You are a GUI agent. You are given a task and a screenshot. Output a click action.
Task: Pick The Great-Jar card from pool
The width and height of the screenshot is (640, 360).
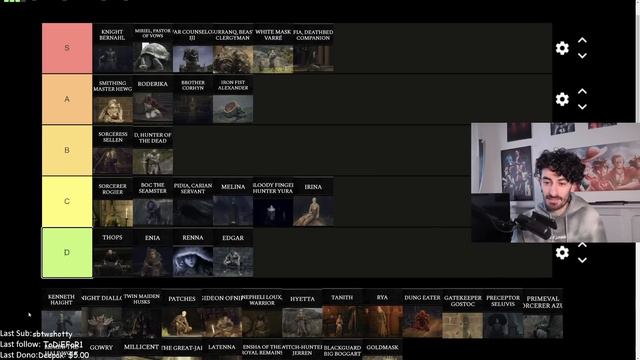pos(182,349)
